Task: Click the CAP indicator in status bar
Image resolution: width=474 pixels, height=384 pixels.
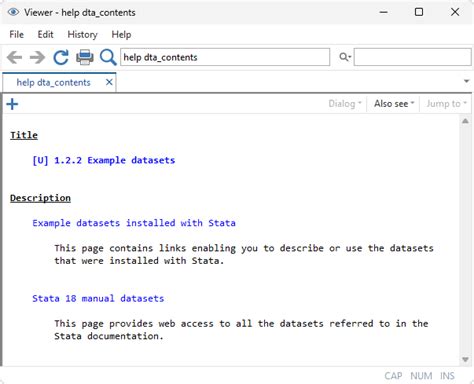Action: point(393,376)
